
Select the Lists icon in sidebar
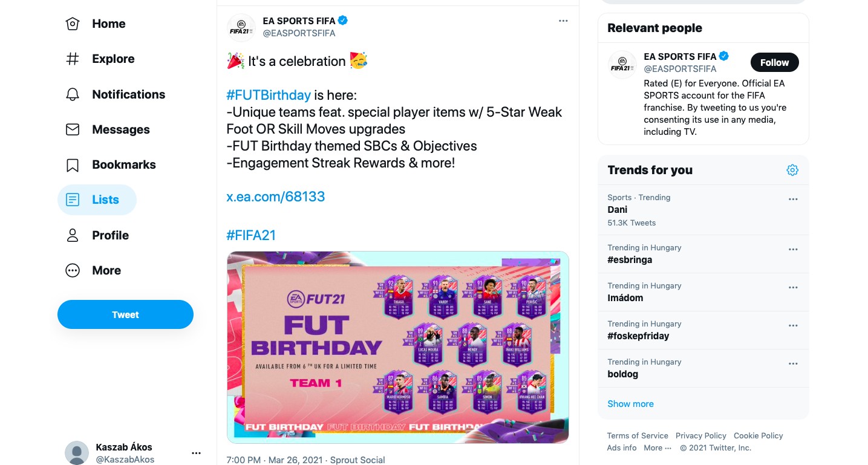click(x=73, y=200)
